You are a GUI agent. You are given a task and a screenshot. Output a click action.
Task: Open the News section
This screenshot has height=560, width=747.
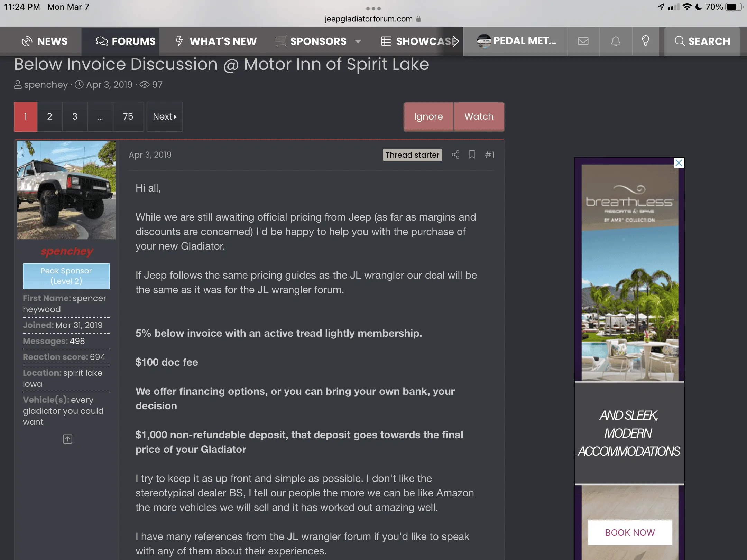pos(45,41)
